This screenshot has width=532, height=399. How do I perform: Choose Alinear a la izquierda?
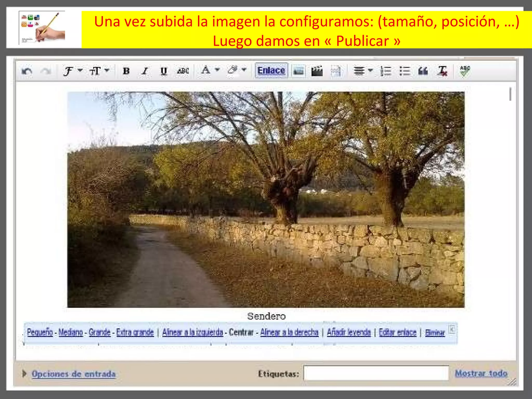coord(192,332)
